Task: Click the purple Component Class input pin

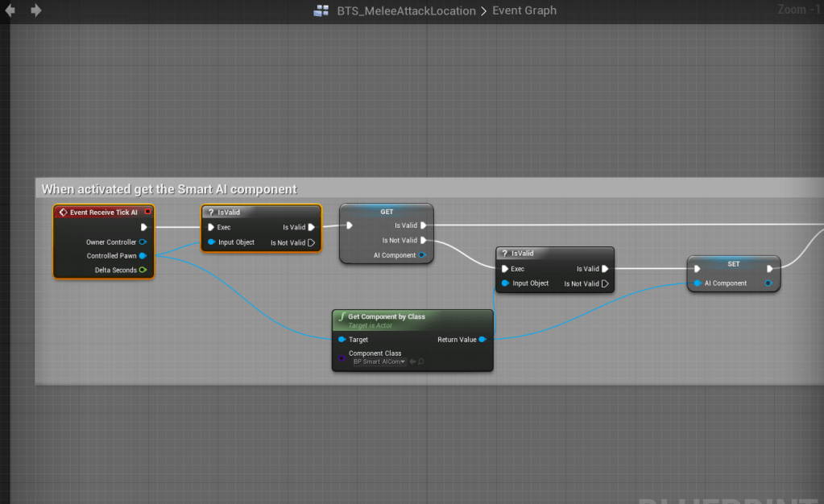Action: (x=342, y=357)
